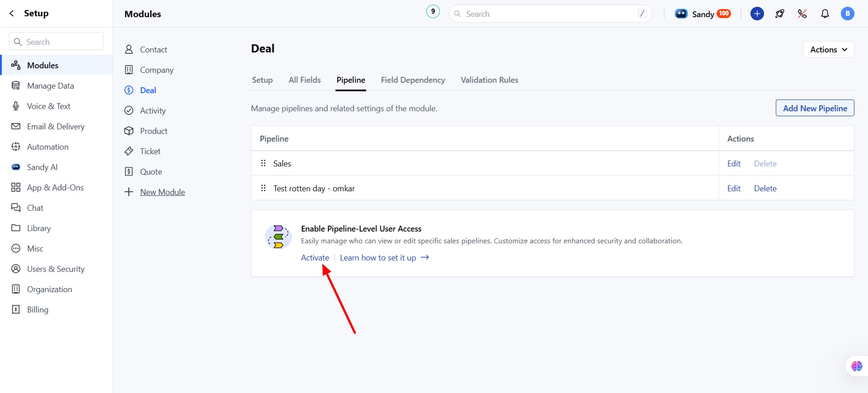Switch to the Field Dependency tab
The height and width of the screenshot is (393, 868).
point(413,80)
